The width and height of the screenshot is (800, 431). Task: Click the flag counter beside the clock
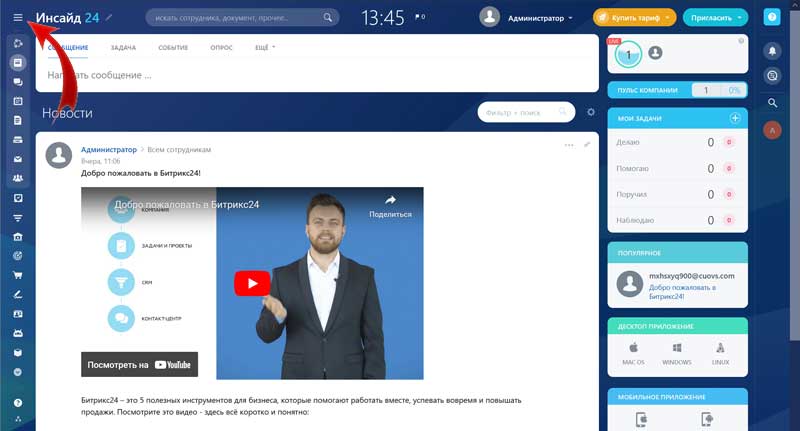pyautogui.click(x=420, y=17)
